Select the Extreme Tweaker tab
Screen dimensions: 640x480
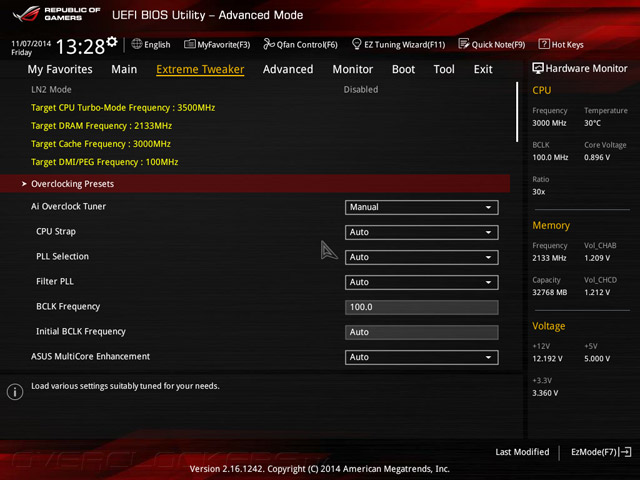click(x=200, y=69)
